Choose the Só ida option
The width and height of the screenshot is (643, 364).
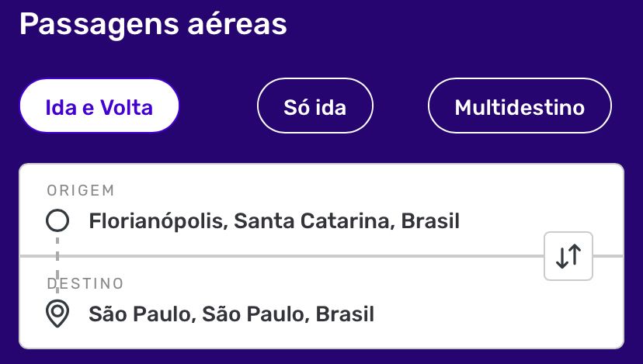(315, 107)
